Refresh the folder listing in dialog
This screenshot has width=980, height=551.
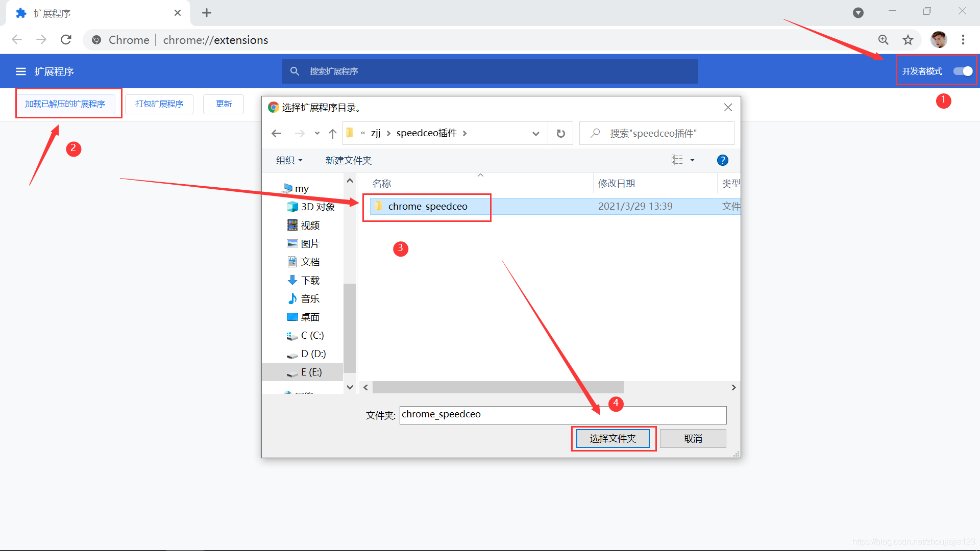tap(560, 134)
